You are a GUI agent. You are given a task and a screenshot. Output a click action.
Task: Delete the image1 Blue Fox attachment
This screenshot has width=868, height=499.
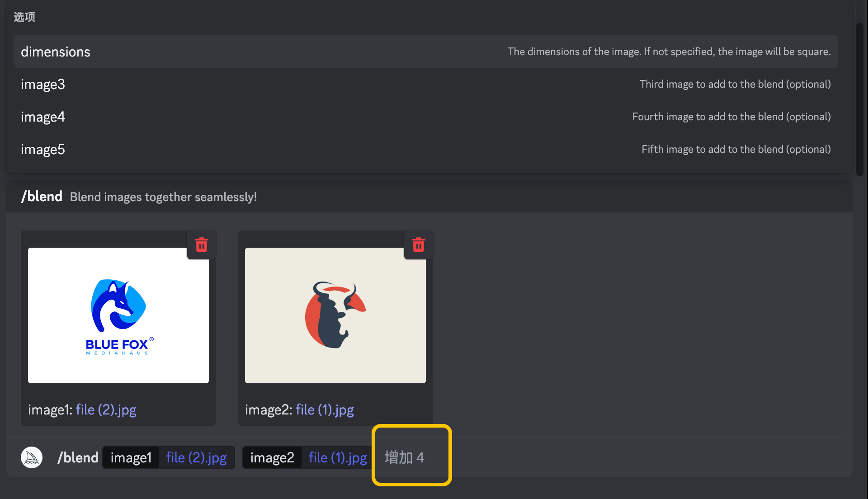pos(202,245)
